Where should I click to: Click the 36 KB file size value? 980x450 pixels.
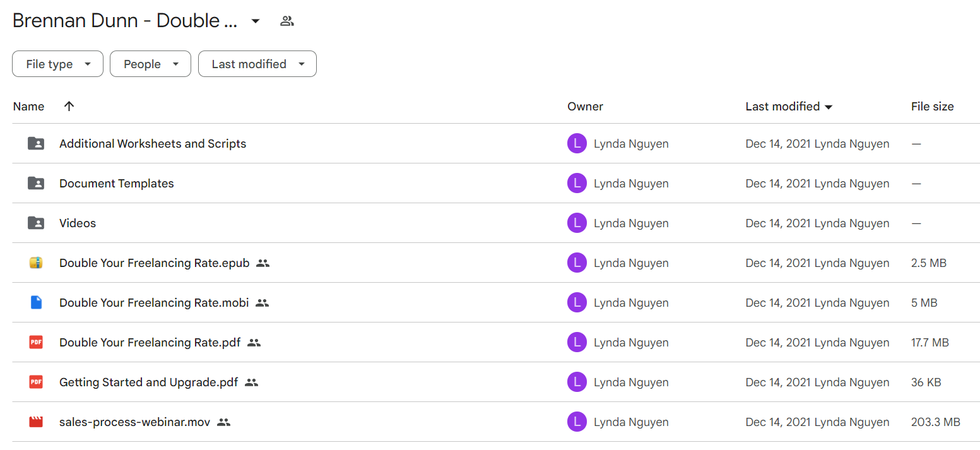click(926, 382)
